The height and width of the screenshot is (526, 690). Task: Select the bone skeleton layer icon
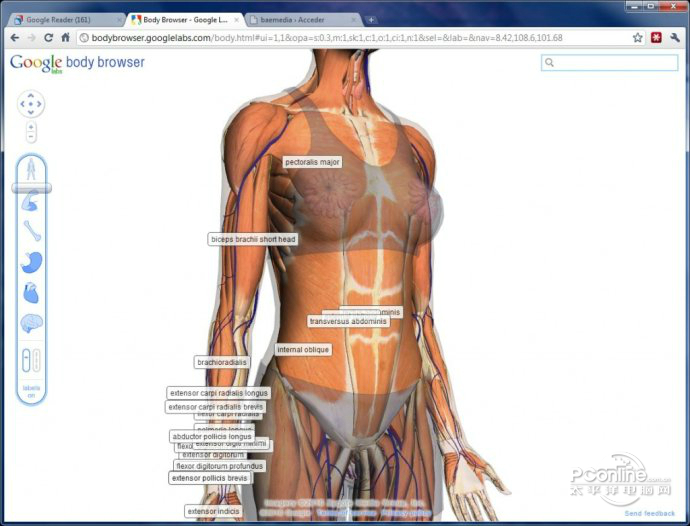point(32,231)
